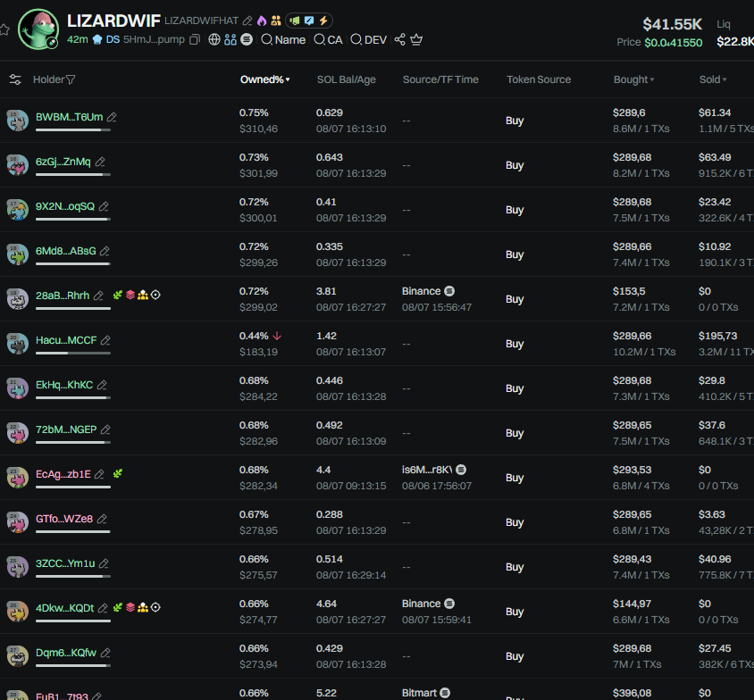Click the green megaphone icon in the pill
The image size is (754, 700).
click(295, 21)
